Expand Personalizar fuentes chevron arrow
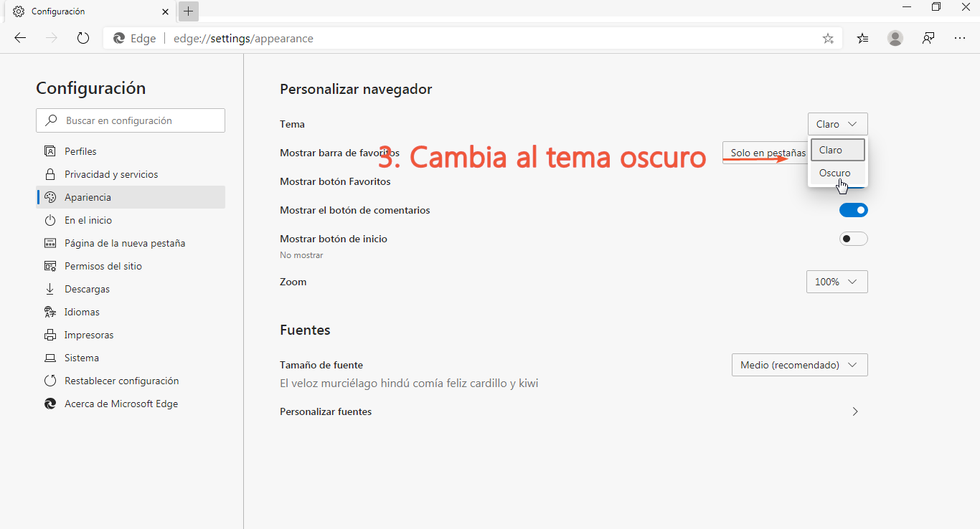 pyautogui.click(x=854, y=411)
